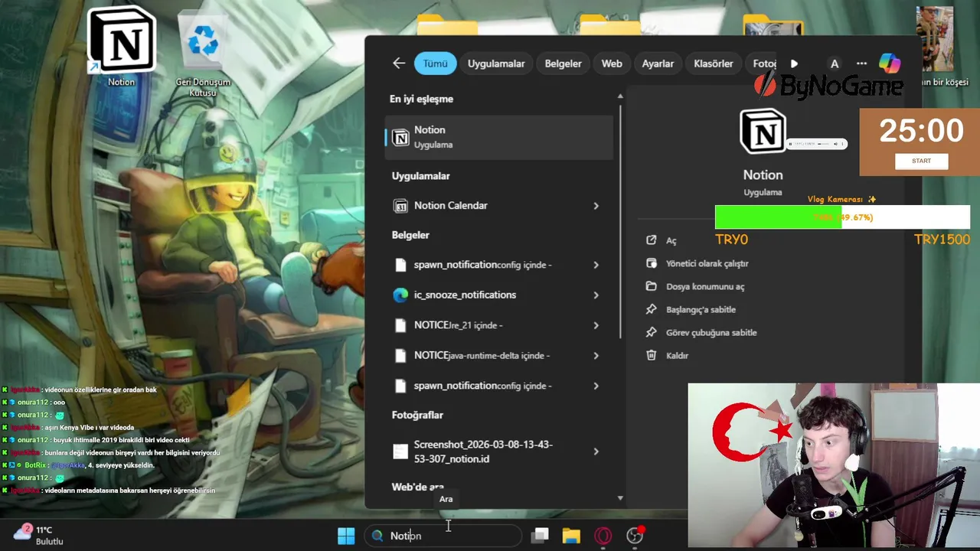This screenshot has width=980, height=551.
Task: Select the Tümü filter tab
Action: point(435,64)
